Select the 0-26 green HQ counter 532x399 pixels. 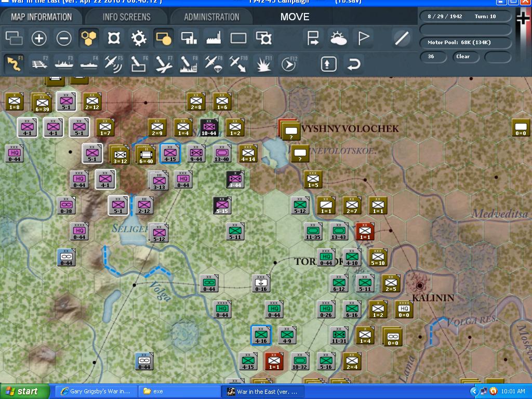[x=326, y=309]
